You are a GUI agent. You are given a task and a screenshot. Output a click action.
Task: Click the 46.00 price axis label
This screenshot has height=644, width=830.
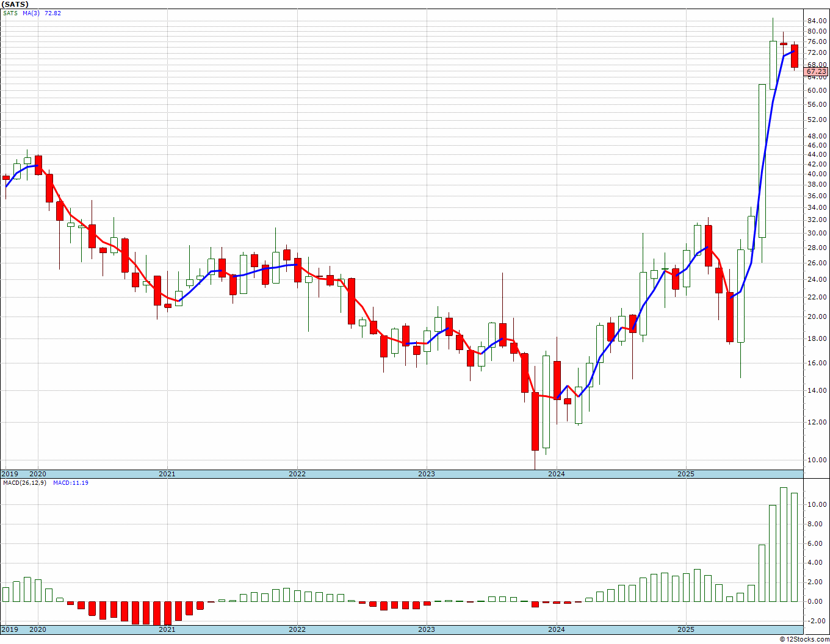(817, 145)
